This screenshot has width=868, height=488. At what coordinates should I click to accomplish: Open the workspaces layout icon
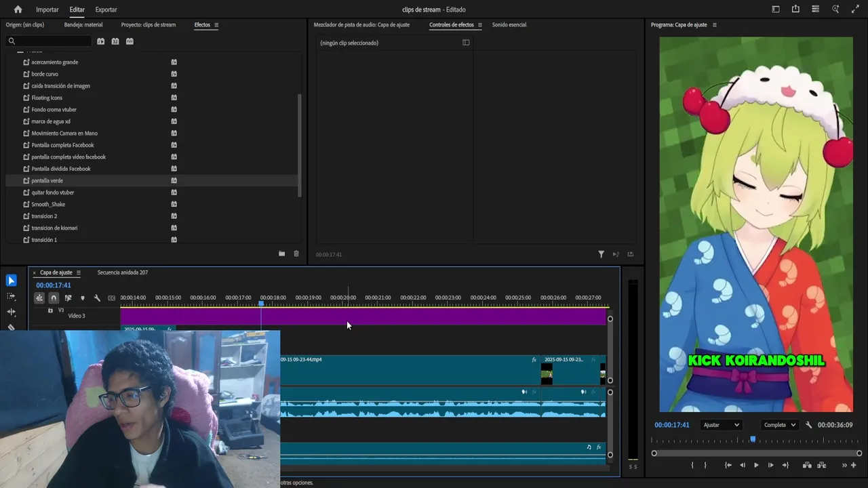(x=776, y=9)
